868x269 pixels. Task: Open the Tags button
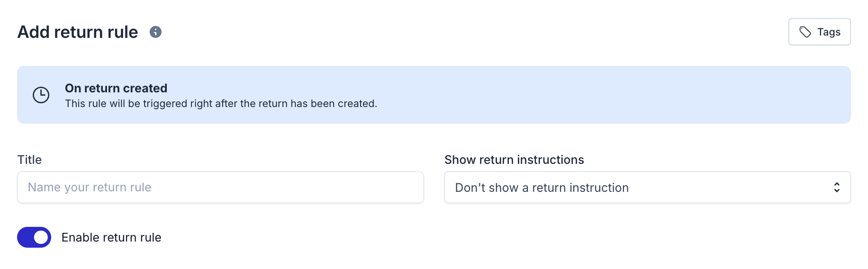point(819,32)
